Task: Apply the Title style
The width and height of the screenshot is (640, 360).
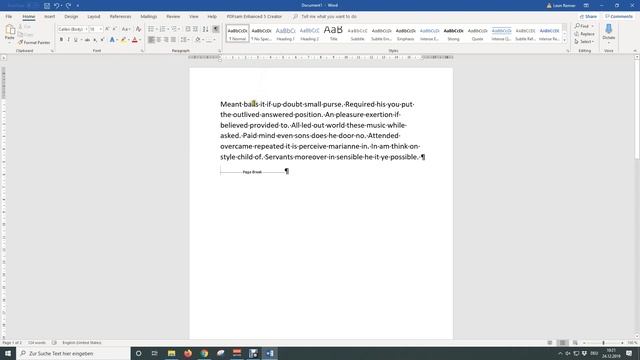Action: coord(333,33)
